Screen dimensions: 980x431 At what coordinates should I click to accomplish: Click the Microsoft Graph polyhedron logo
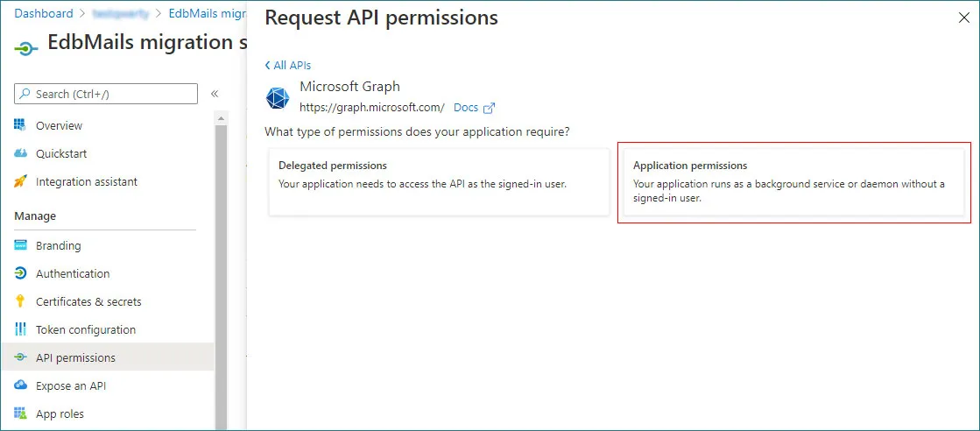278,98
